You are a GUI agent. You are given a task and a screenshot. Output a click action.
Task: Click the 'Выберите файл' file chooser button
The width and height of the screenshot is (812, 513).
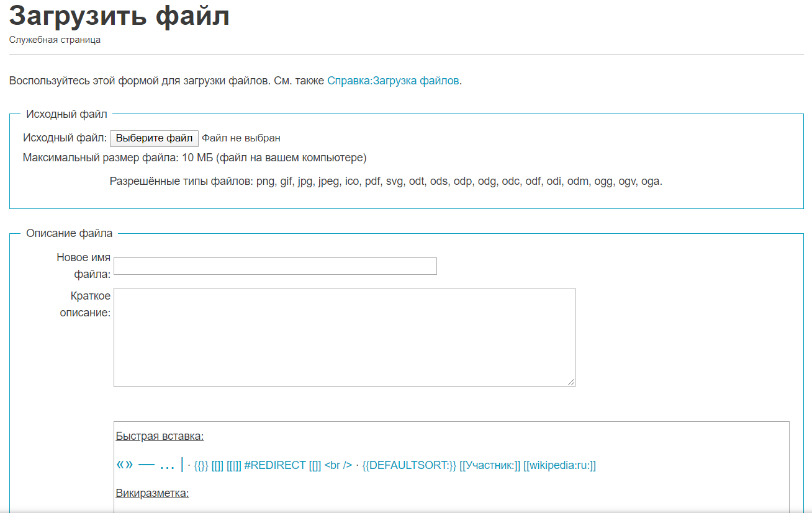154,138
